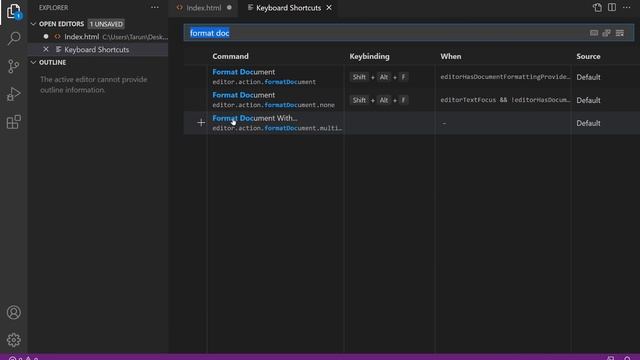Screen dimensions: 640x360
Task: Open the Search view icon
Action: point(13,39)
